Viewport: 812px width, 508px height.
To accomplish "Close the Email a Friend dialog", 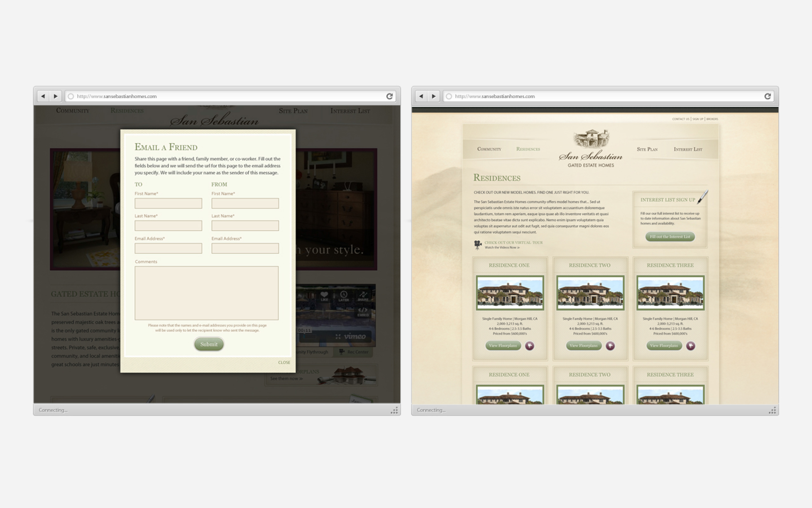I will pyautogui.click(x=284, y=363).
